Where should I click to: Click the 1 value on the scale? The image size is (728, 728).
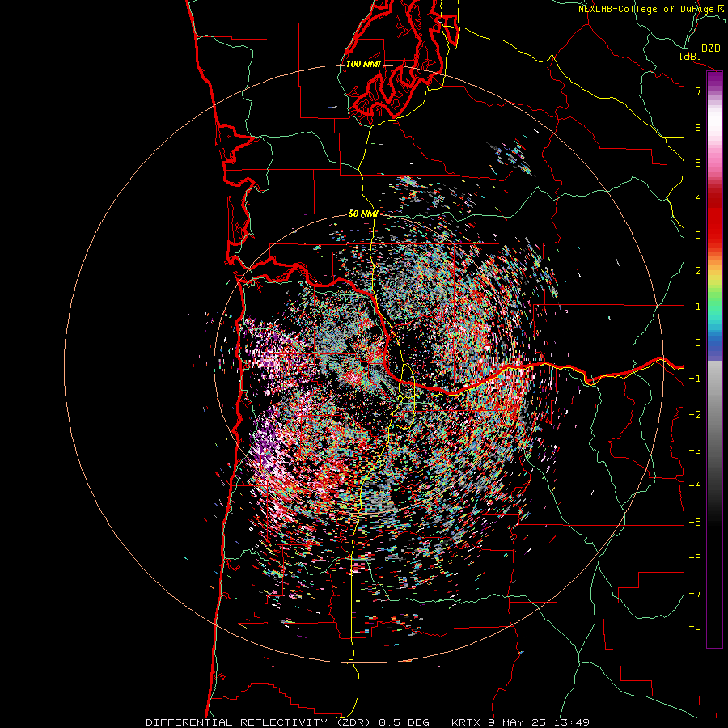point(698,307)
